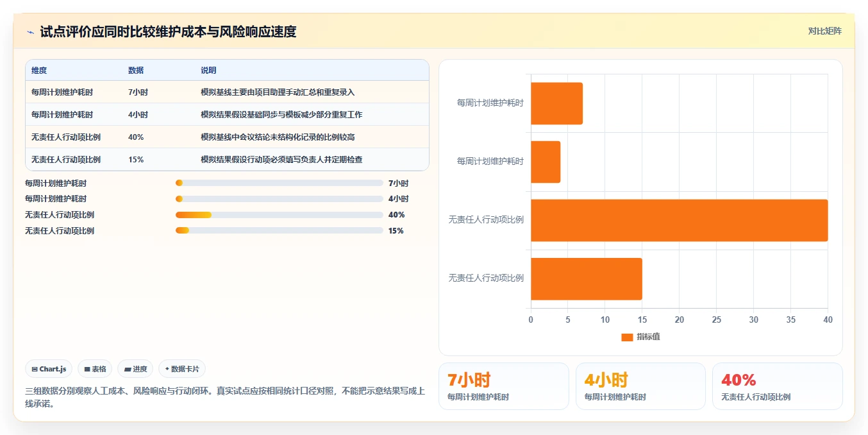Click the footnote paragraph starting 三组数据分别观察
868x435 pixels.
pyautogui.click(x=224, y=397)
